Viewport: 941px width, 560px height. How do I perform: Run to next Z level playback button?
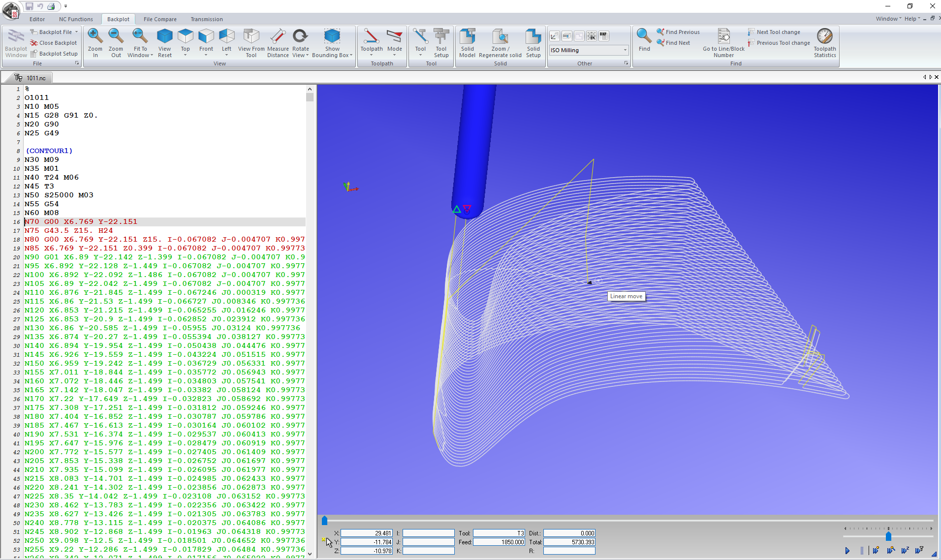coord(905,551)
